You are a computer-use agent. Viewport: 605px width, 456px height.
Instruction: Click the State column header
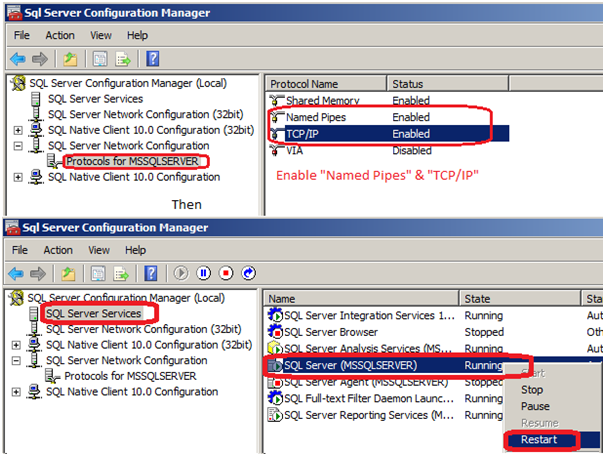click(521, 299)
